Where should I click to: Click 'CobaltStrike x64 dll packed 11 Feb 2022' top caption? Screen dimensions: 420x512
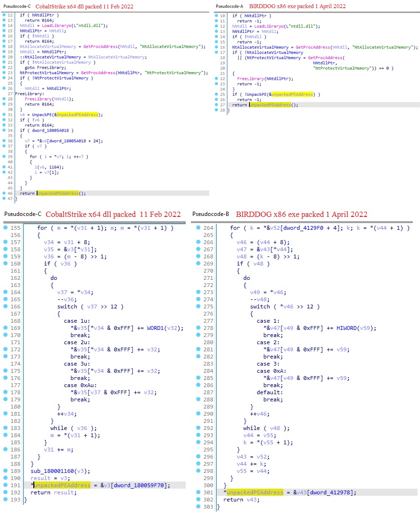click(84, 6)
